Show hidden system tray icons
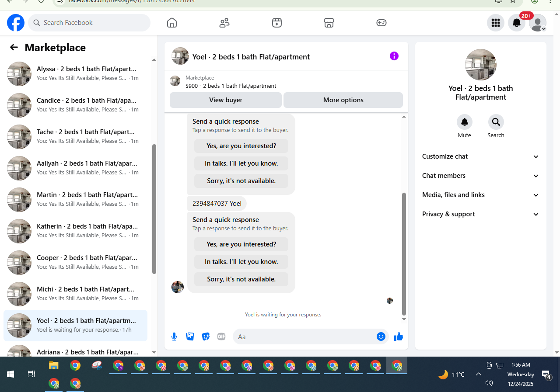 pos(479,374)
